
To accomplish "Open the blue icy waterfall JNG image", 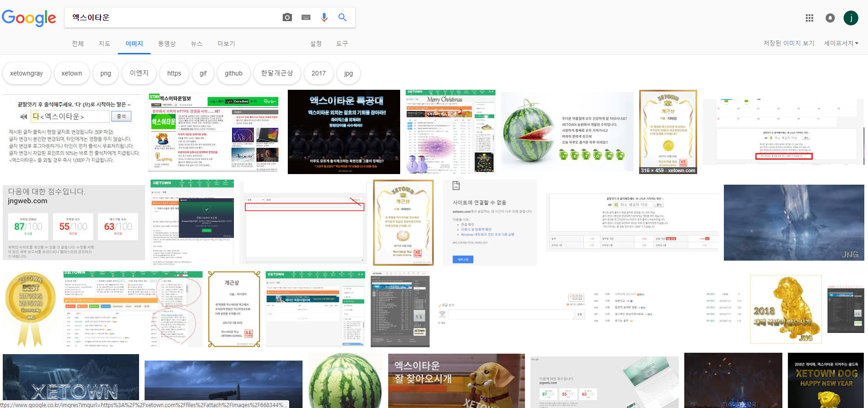I will [x=794, y=222].
